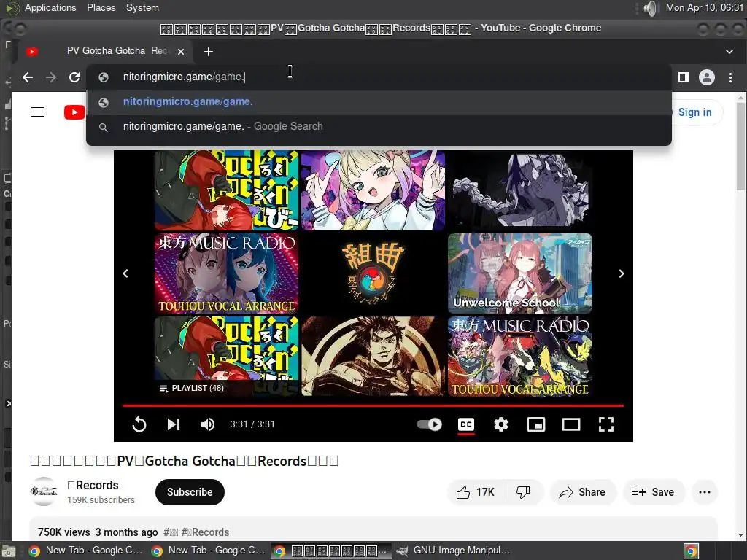The image size is (747, 560).
Task: Click the Sign in button
Action: coord(694,112)
